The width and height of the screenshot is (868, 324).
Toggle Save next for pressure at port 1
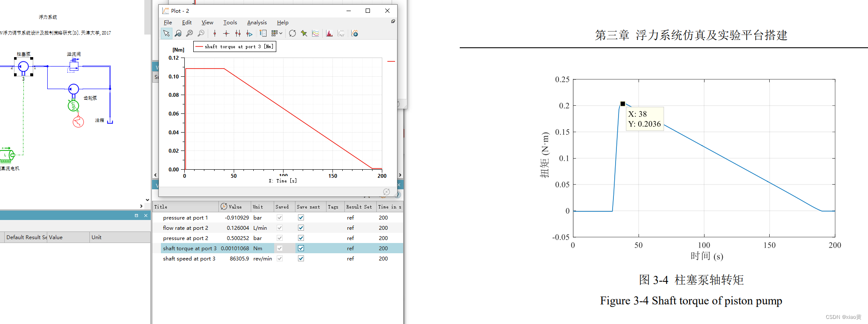coord(301,217)
